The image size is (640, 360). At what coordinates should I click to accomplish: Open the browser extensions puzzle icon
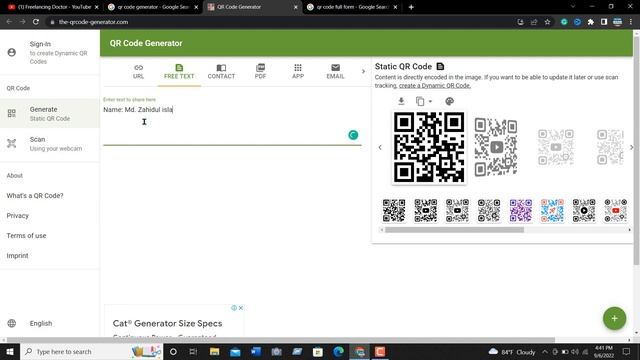(x=591, y=22)
